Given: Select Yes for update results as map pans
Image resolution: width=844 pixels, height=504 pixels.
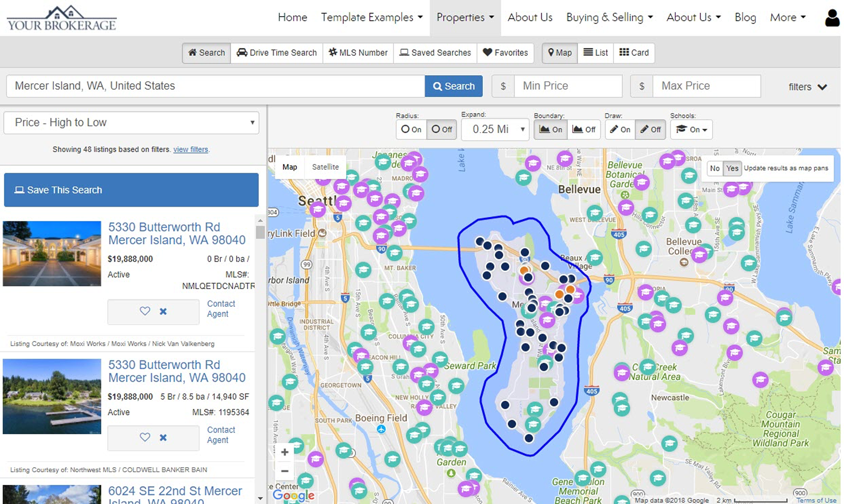Looking at the screenshot, I should (732, 168).
